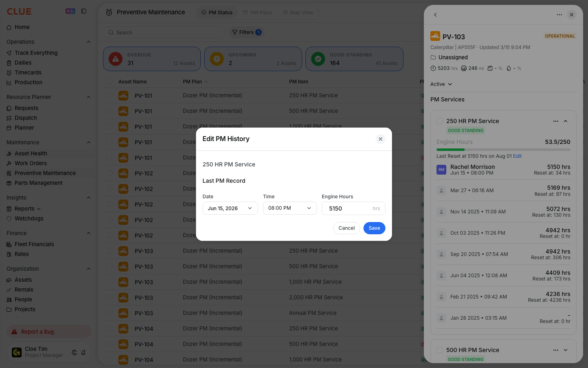The image size is (588, 368).
Task: Collapse the Operations sidebar section
Action: pos(89,42)
